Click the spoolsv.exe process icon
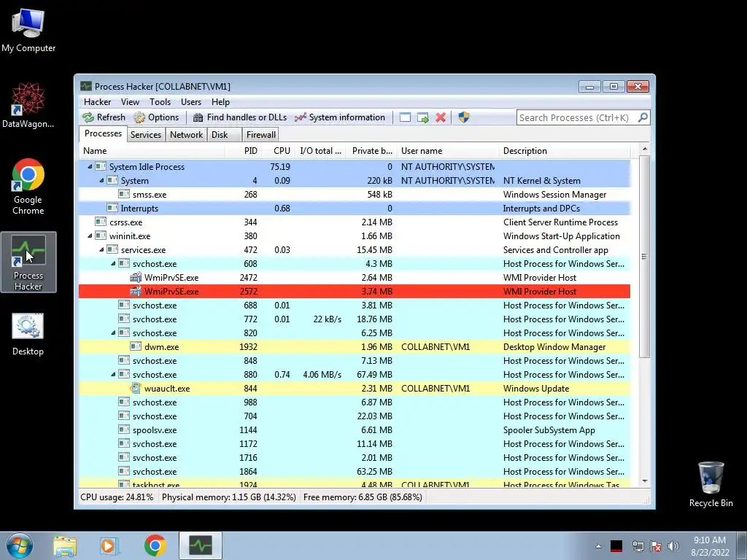 point(124,429)
